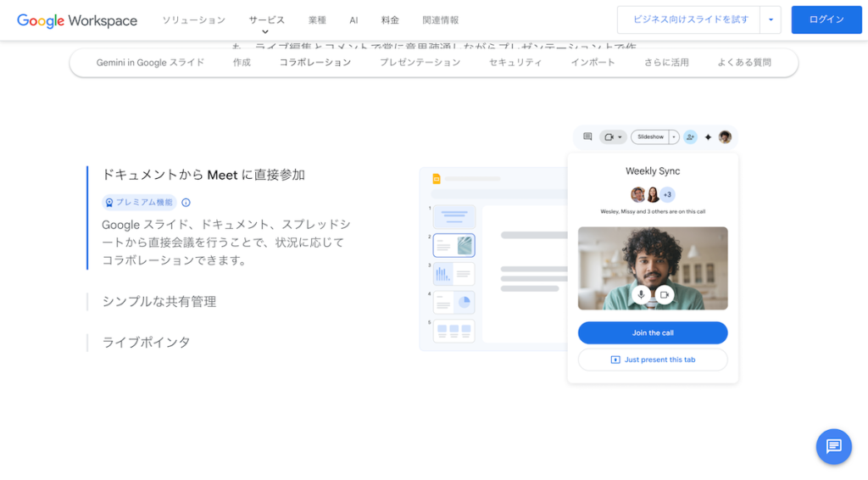Open the AI menu item
The height and width of the screenshot is (480, 868).
pos(353,20)
